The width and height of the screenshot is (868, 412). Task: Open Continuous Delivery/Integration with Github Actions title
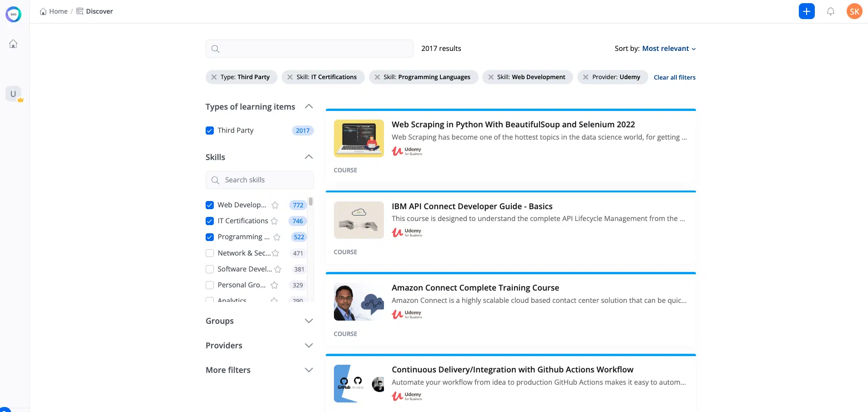click(x=513, y=370)
